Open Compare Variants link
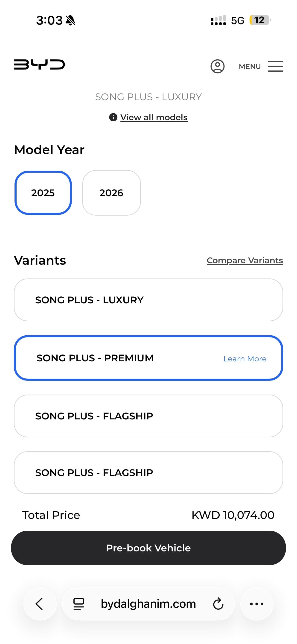The height and width of the screenshot is (644, 297). [245, 260]
